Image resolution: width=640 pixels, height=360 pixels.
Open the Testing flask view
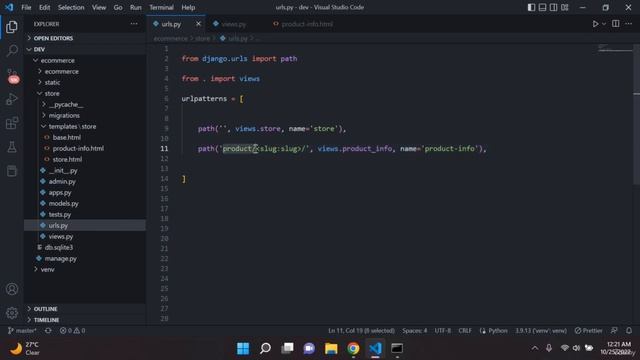pyautogui.click(x=12, y=147)
